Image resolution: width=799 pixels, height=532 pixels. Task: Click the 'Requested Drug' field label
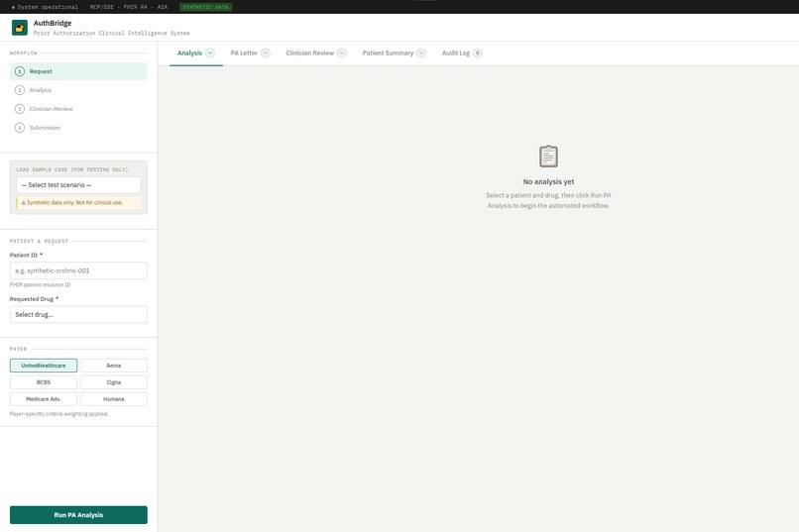[x=32, y=299]
